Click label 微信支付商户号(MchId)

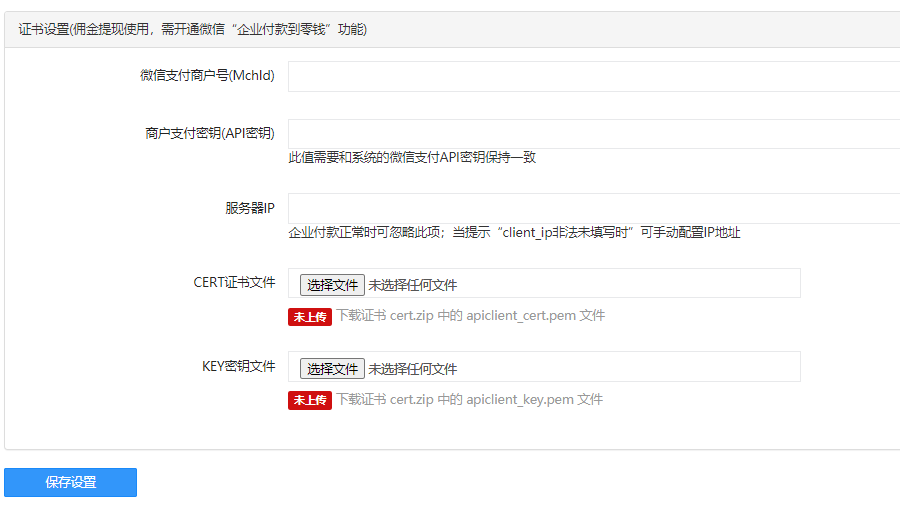207,75
